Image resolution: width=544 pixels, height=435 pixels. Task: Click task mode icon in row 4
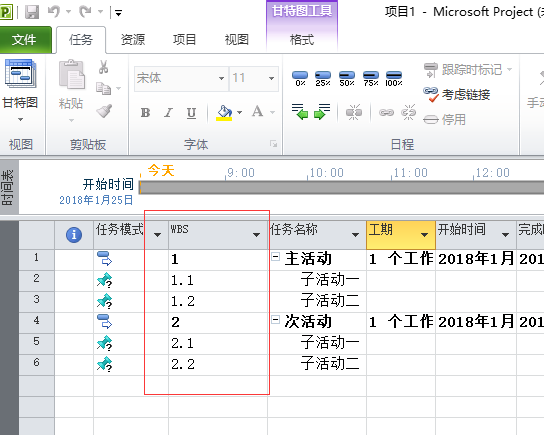[x=104, y=322]
